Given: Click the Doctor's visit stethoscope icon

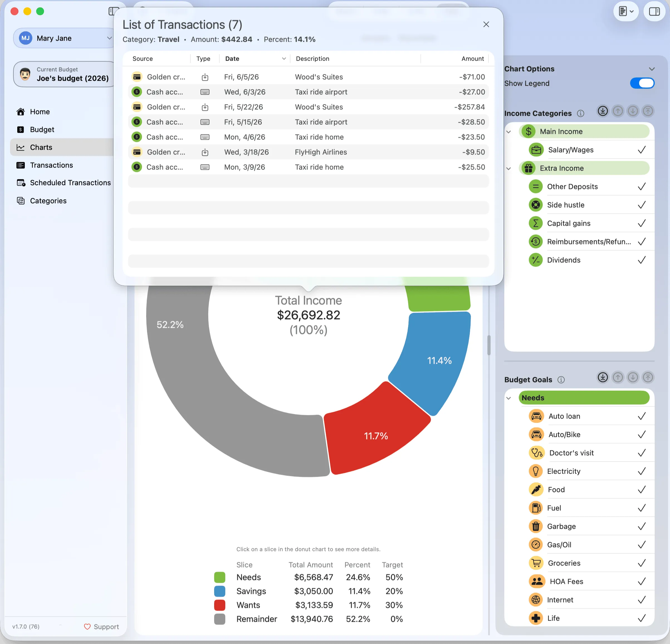Looking at the screenshot, I should click(536, 453).
